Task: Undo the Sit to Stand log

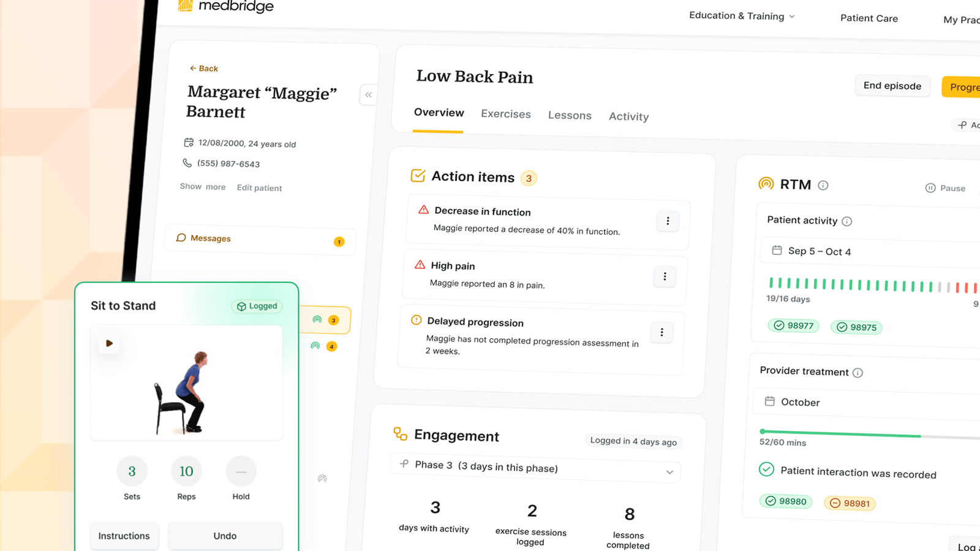Action: pos(225,536)
